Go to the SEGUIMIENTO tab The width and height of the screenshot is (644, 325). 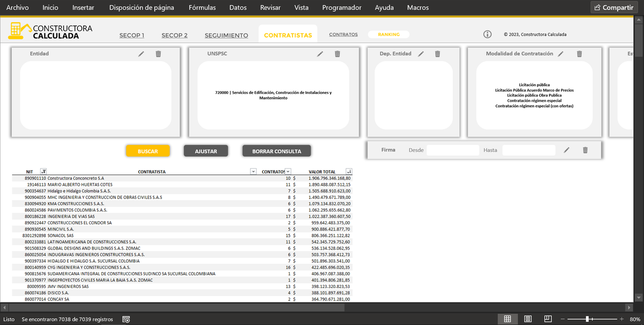point(226,36)
